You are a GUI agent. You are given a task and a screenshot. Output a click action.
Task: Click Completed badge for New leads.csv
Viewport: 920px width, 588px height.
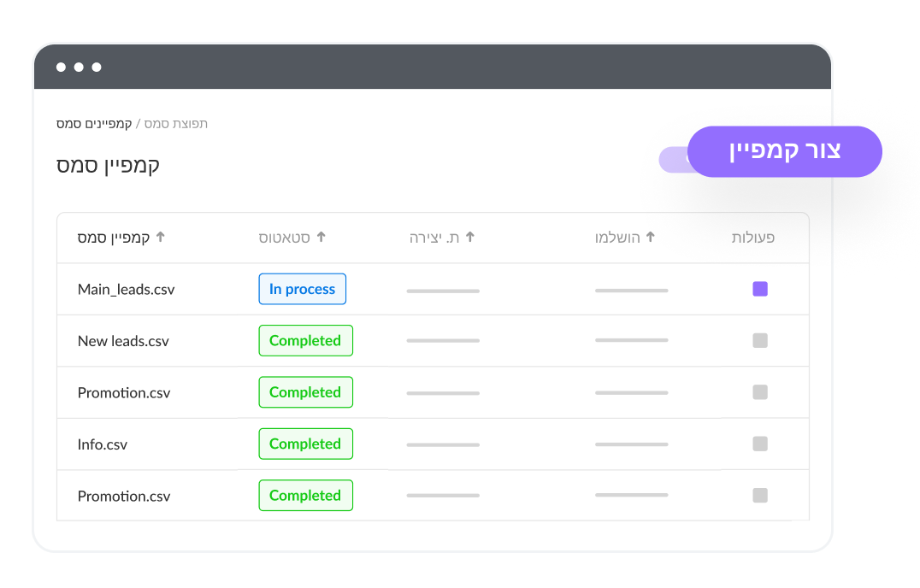306,341
